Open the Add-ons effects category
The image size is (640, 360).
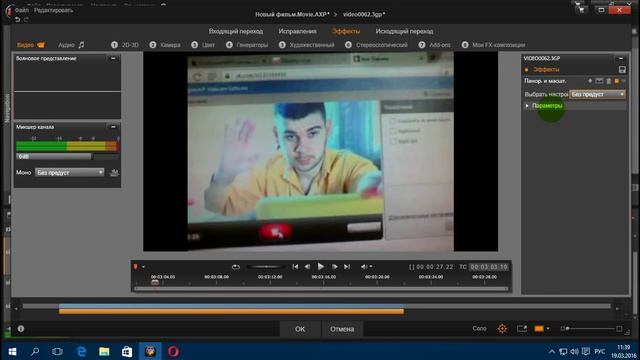[x=435, y=45]
